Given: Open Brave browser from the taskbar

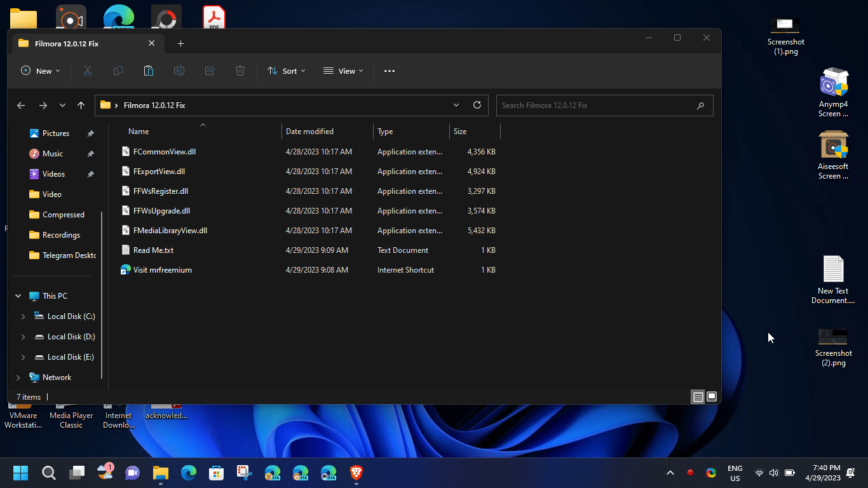Looking at the screenshot, I should tap(356, 473).
